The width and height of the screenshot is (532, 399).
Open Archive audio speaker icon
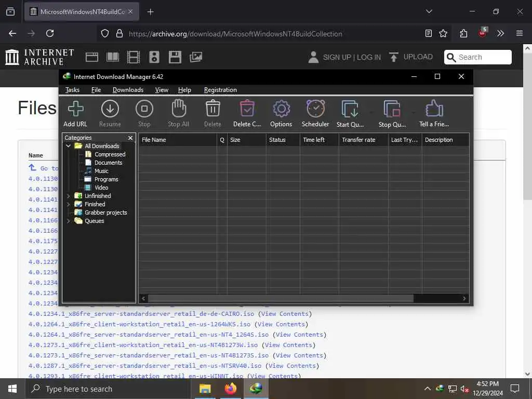[154, 57]
